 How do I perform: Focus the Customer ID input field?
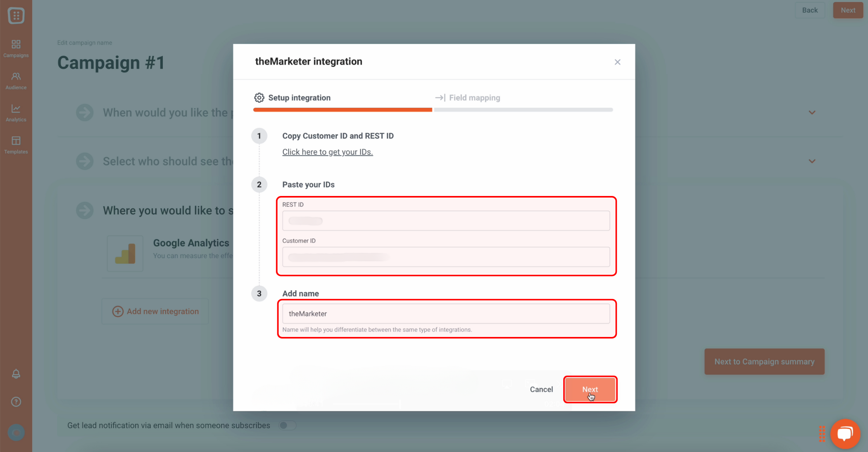tap(446, 257)
